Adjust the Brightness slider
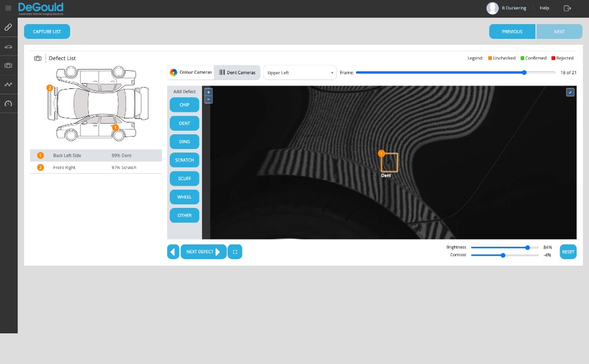This screenshot has height=364, width=589. [527, 247]
